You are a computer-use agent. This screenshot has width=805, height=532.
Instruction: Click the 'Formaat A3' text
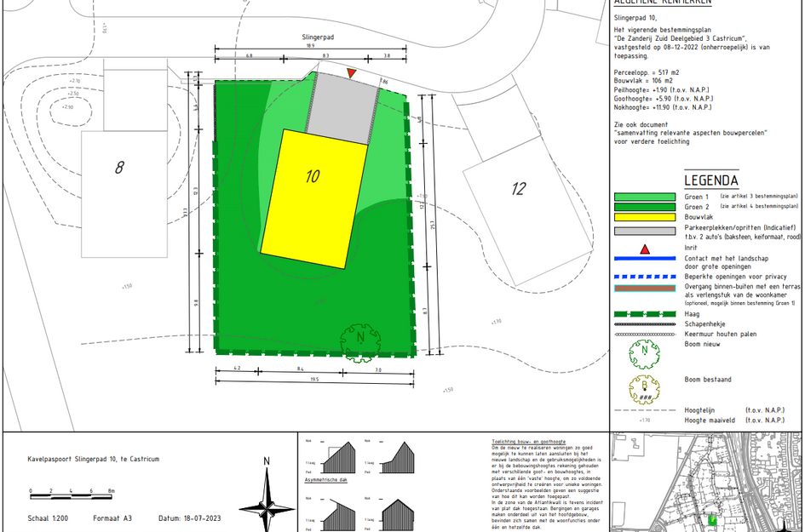[112, 518]
